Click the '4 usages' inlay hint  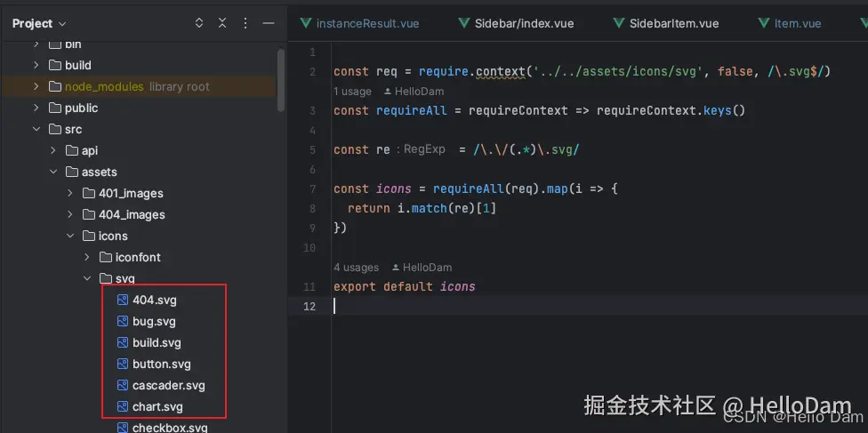click(x=357, y=268)
